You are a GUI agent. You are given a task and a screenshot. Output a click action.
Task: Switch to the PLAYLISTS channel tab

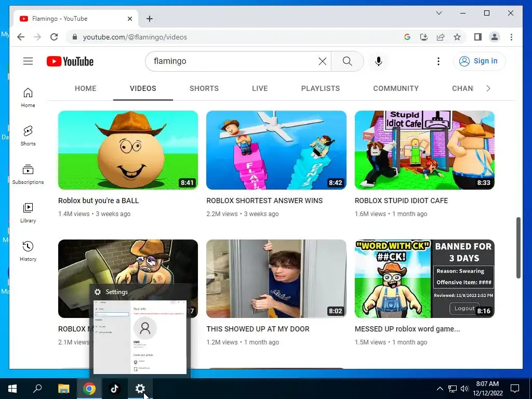pyautogui.click(x=320, y=88)
